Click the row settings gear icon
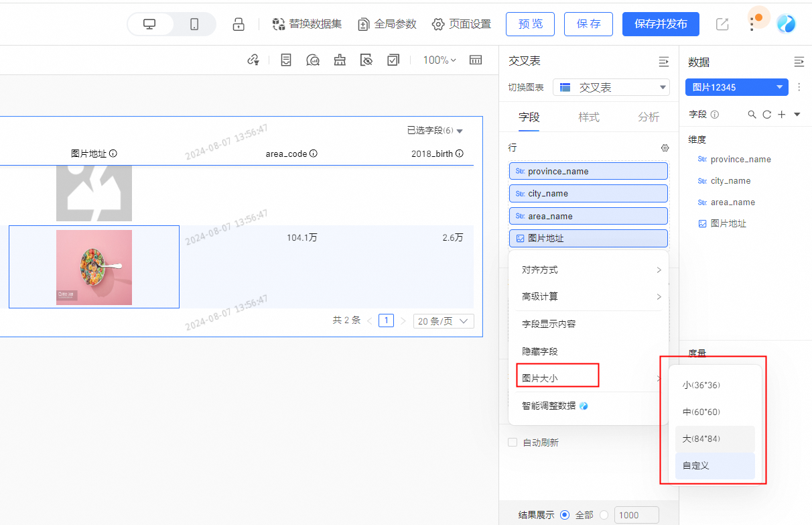This screenshot has width=812, height=525. tap(665, 148)
